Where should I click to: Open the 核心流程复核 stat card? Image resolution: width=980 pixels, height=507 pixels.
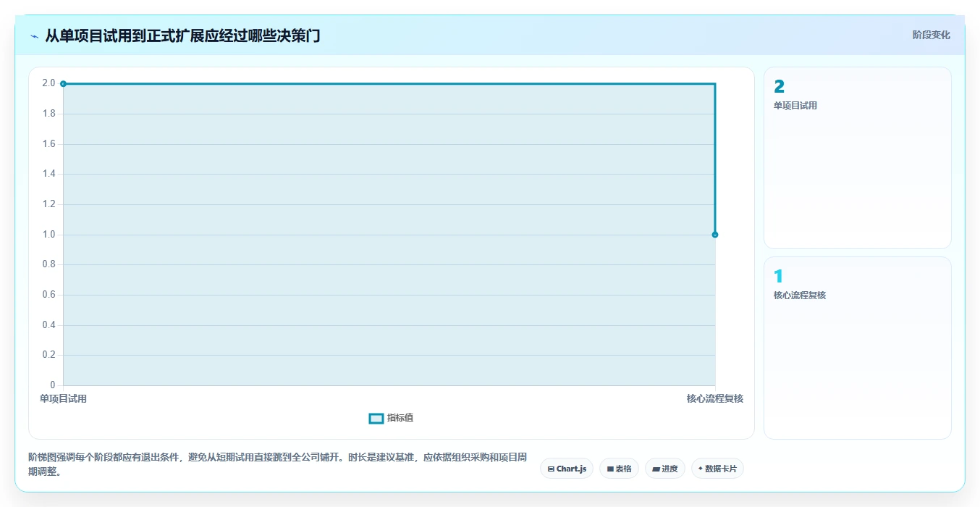click(858, 348)
